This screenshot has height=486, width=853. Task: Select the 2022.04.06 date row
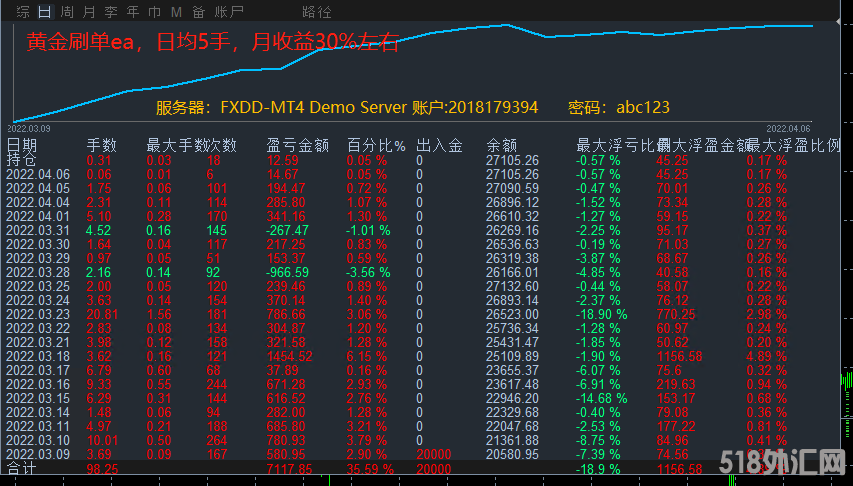[x=38, y=174]
